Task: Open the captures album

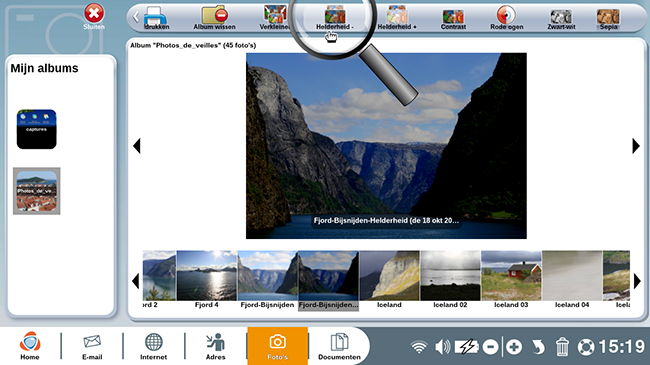Action: pyautogui.click(x=36, y=129)
